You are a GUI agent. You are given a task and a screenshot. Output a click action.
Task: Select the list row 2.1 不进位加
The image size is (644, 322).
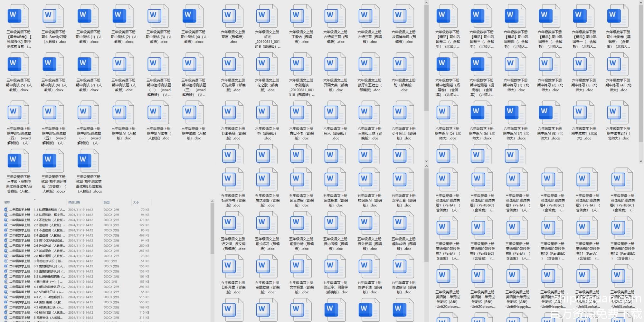pyautogui.click(x=77, y=220)
